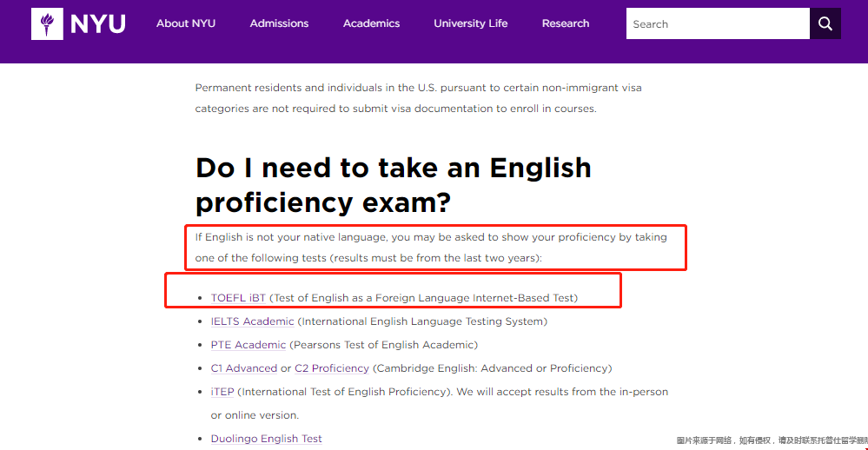Open the Duolingo English Test link
868x450 pixels.
(x=266, y=439)
